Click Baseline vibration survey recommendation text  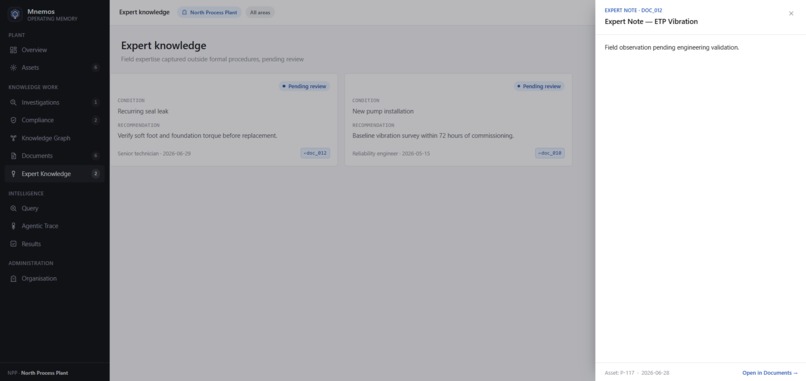tap(433, 136)
